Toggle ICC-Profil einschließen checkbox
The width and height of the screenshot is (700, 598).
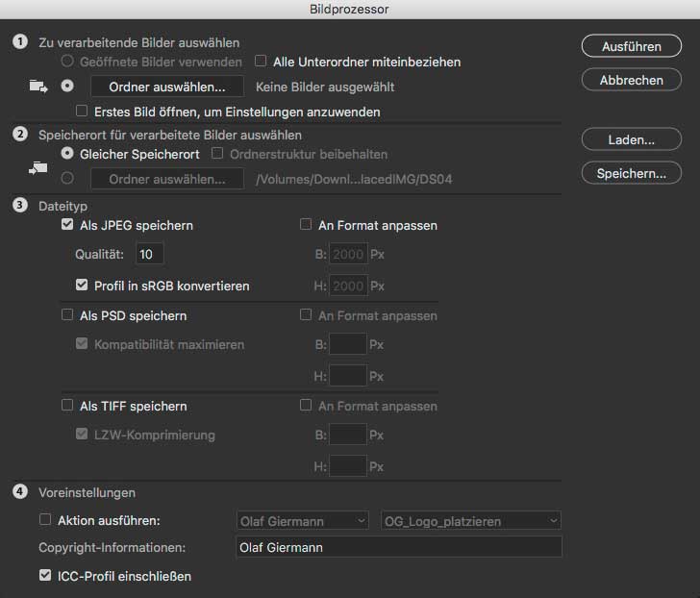(45, 575)
